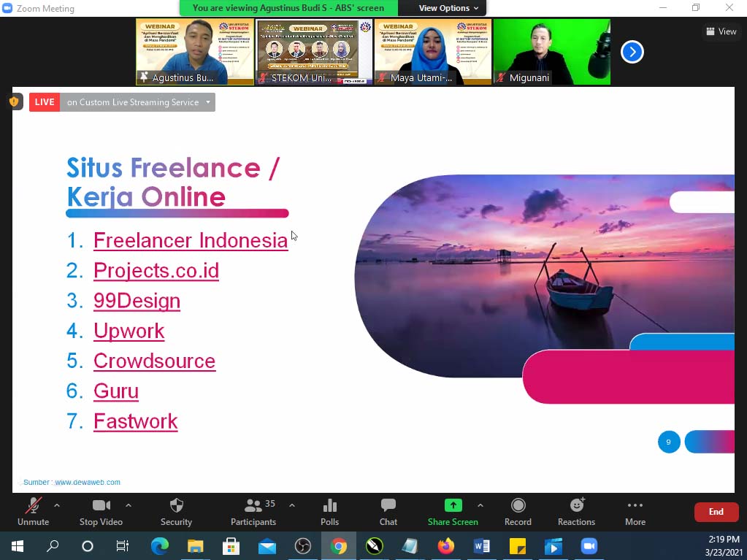The image size is (747, 560).
Task: Stop the video camera
Action: [x=101, y=511]
